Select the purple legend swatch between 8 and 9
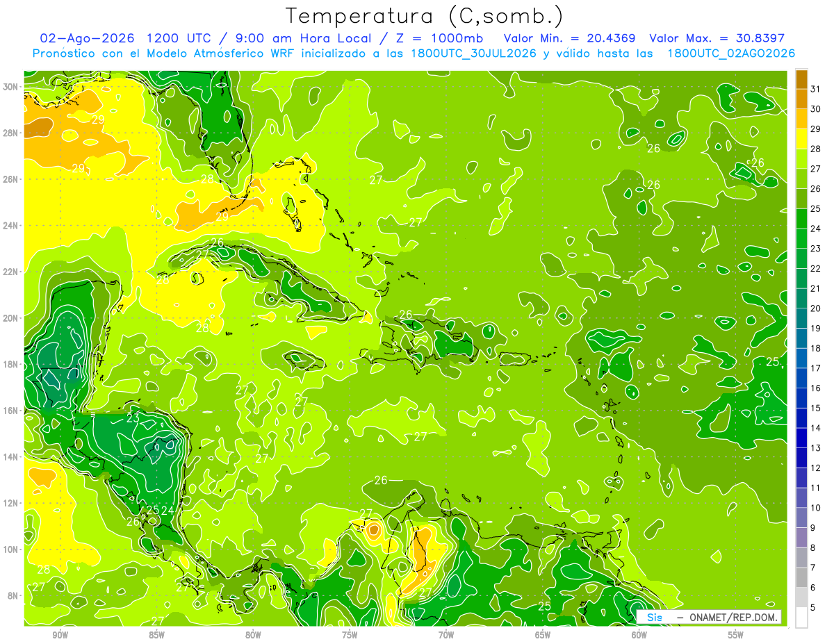Viewport: 834px width, 644px height. (801, 538)
